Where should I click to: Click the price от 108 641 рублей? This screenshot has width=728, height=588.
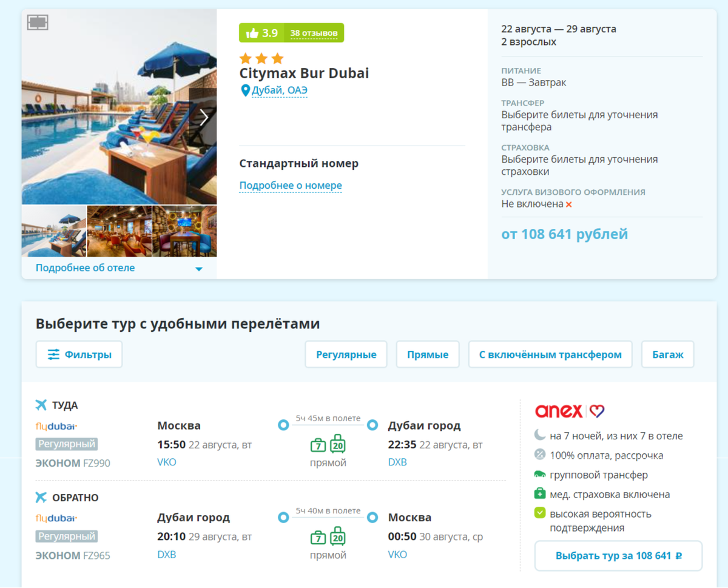[565, 234]
